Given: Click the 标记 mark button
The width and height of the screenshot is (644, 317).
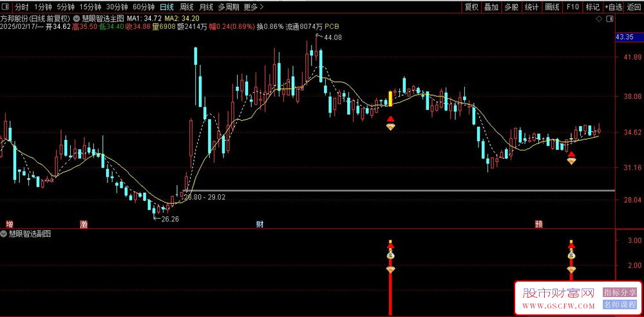Looking at the screenshot, I should coord(592,6).
